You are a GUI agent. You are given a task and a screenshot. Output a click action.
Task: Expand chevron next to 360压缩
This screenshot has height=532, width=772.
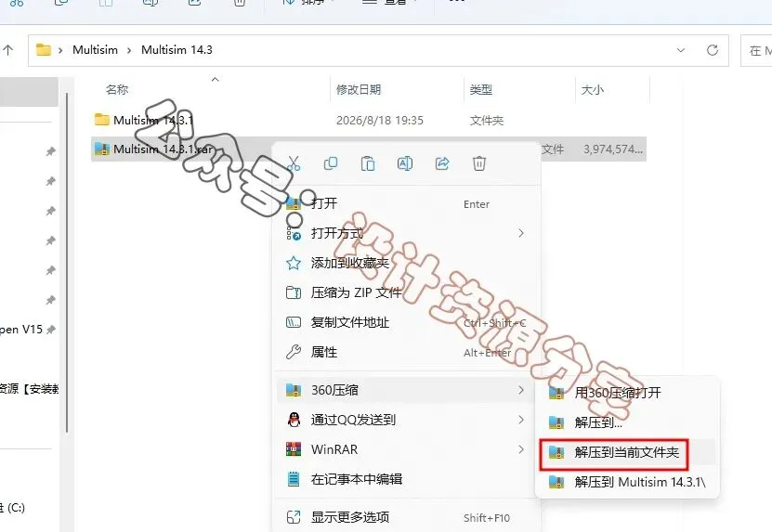[x=521, y=390]
